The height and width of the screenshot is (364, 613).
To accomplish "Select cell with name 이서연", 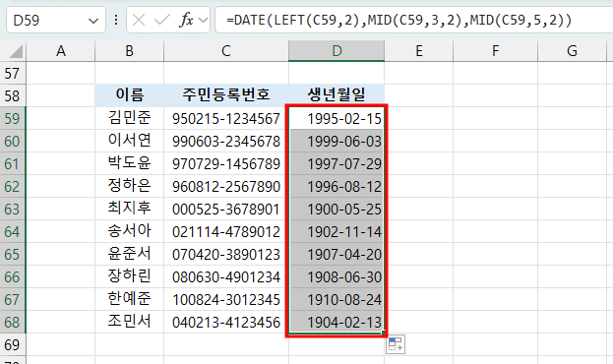I will coord(130,141).
